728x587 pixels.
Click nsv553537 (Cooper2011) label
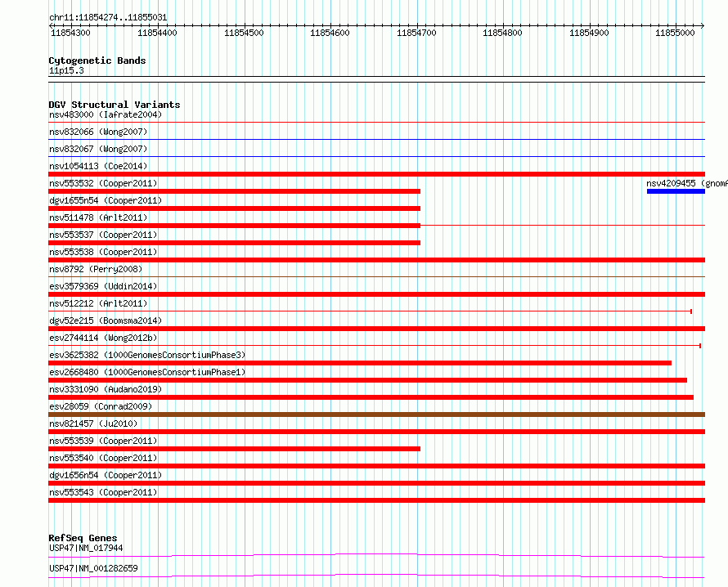103,235
